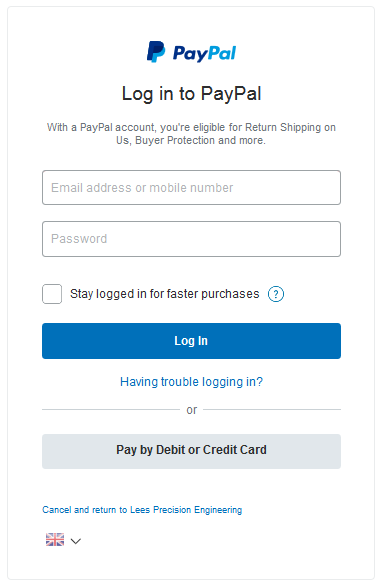Tick the Stay logged in checkbox

pyautogui.click(x=52, y=294)
